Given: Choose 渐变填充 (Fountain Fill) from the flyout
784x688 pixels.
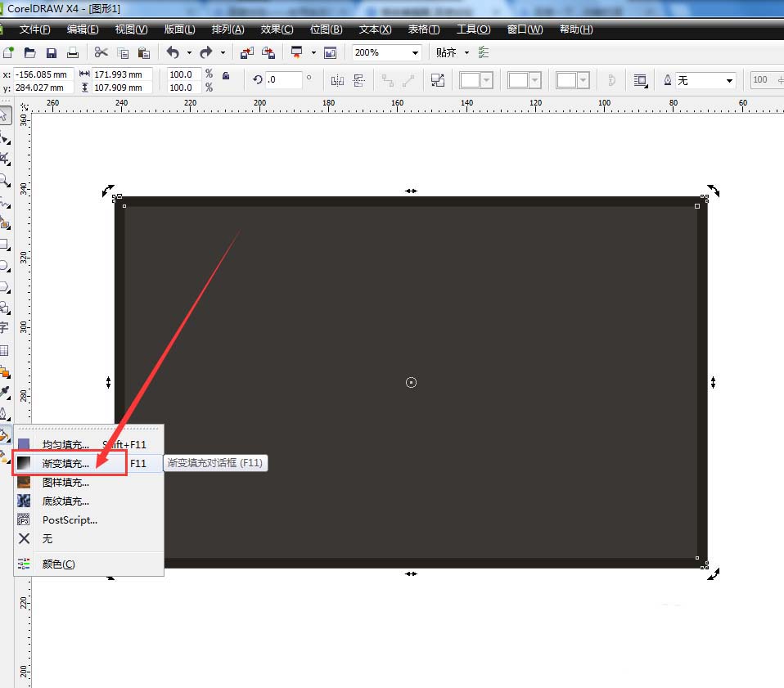Looking at the screenshot, I should (x=65, y=464).
